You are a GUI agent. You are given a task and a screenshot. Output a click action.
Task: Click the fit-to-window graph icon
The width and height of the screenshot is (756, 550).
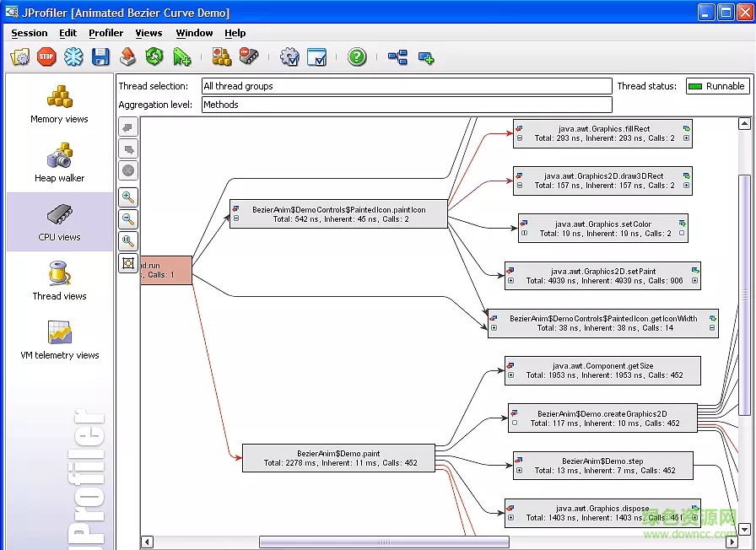coord(128,263)
